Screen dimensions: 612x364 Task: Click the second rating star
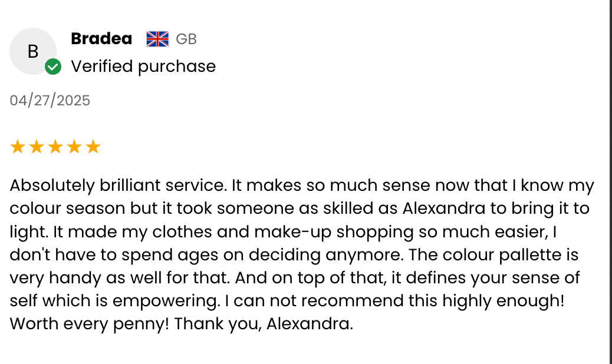[x=37, y=147]
